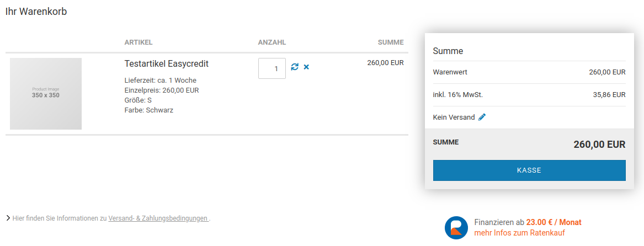Remove Testartikel Easycredit with the X icon
The height and width of the screenshot is (246, 644).
coord(306,67)
